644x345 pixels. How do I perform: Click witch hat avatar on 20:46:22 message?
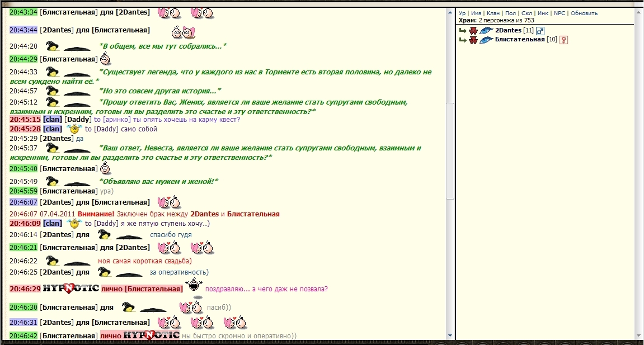pos(51,261)
